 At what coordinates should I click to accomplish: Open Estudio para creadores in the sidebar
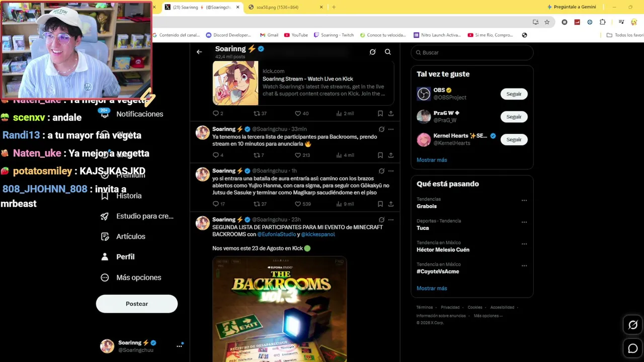[137, 216]
